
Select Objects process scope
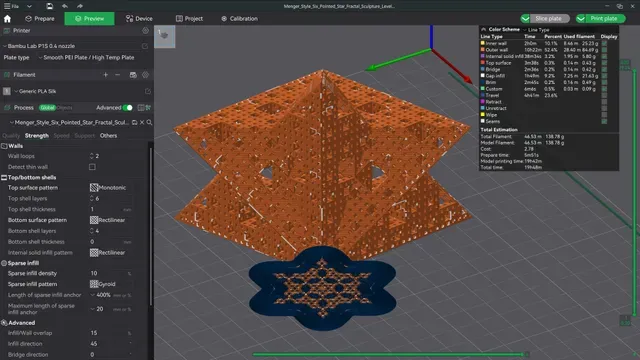pos(64,108)
